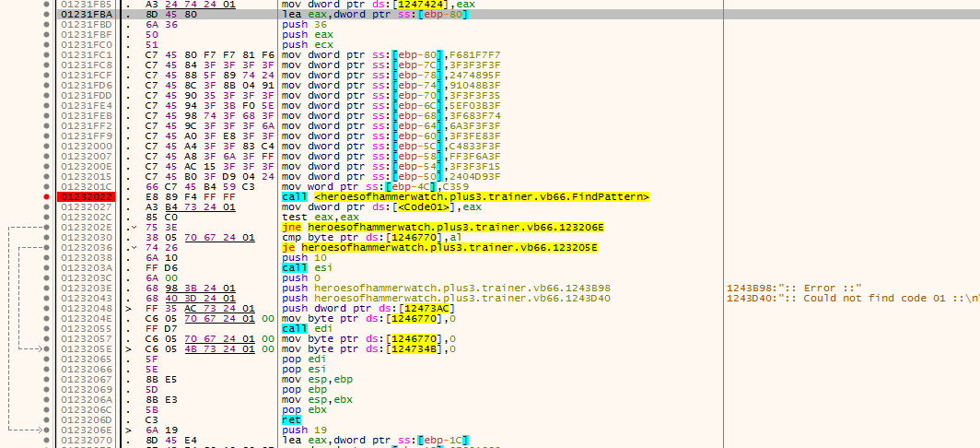980x448 pixels.
Task: Select mov instruction with value 2474895F
Action: pyautogui.click(x=391, y=75)
